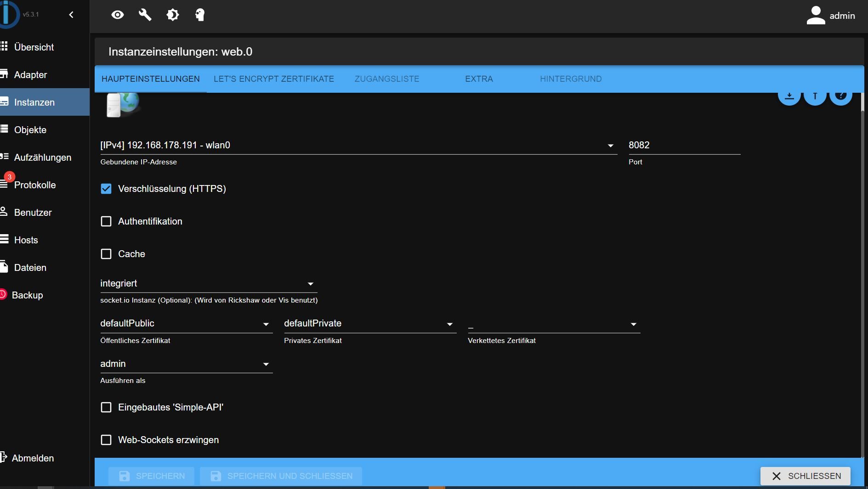Click the admin user avatar icon
This screenshot has width=868, height=489.
click(x=816, y=16)
